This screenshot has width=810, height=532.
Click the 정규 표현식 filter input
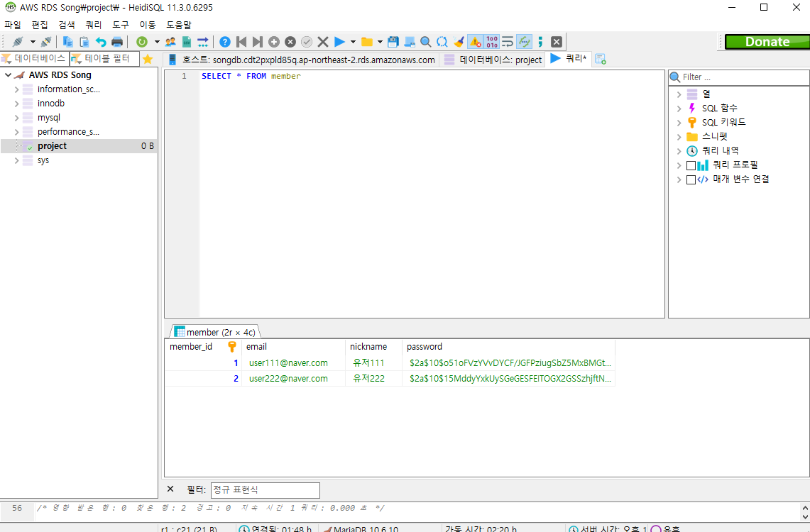tap(266, 489)
